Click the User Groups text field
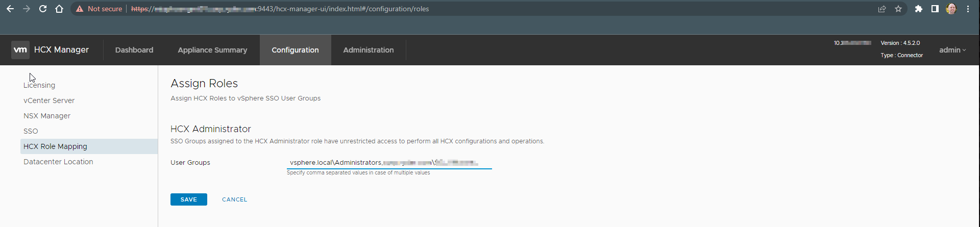This screenshot has width=980, height=227. [389, 163]
